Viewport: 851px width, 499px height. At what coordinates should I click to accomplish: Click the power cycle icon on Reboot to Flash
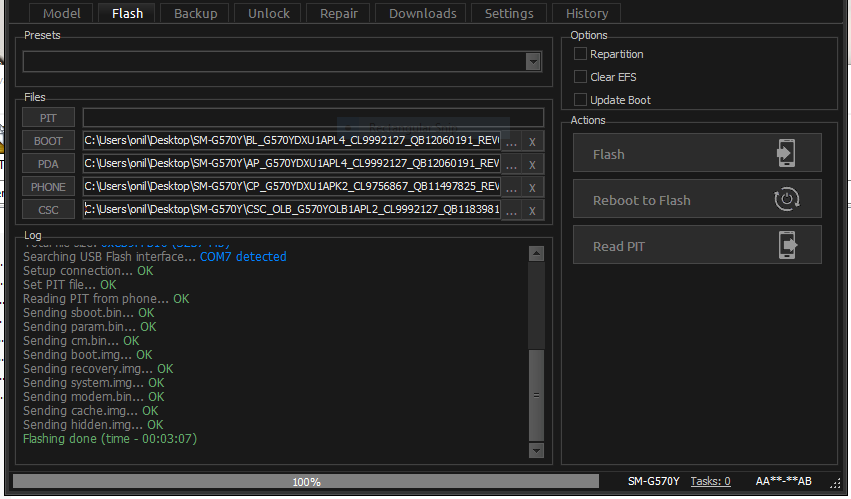coord(786,199)
